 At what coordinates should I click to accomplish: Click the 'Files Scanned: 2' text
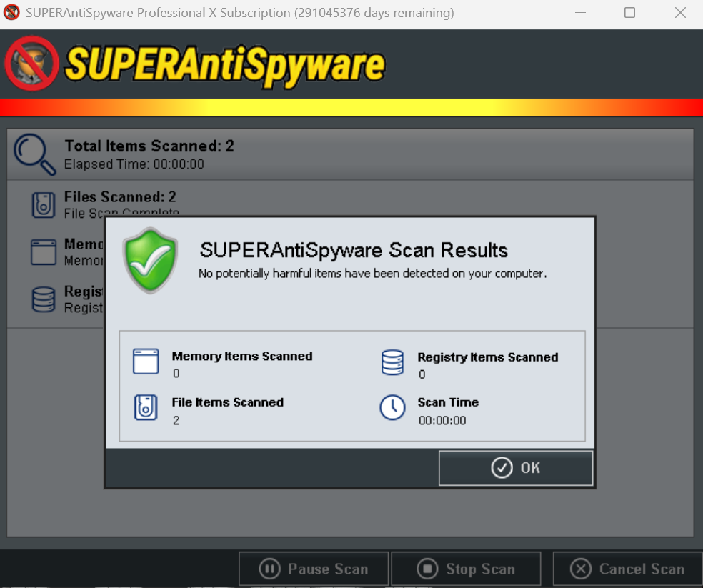120,196
